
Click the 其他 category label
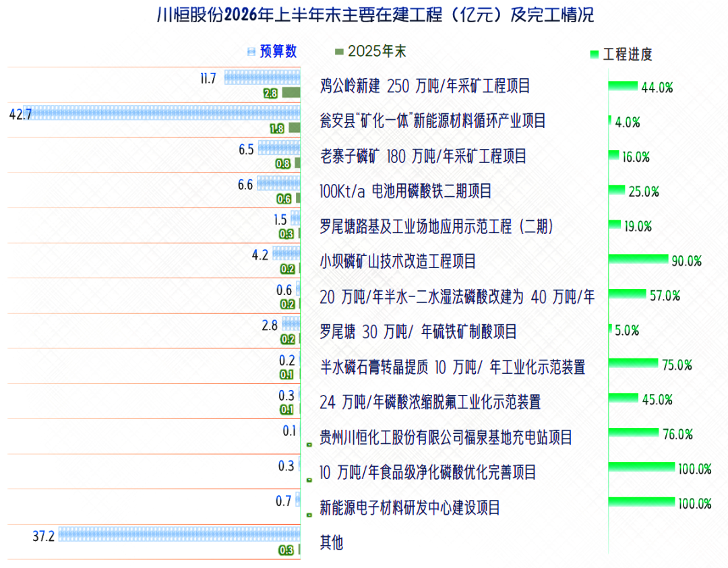coord(332,542)
